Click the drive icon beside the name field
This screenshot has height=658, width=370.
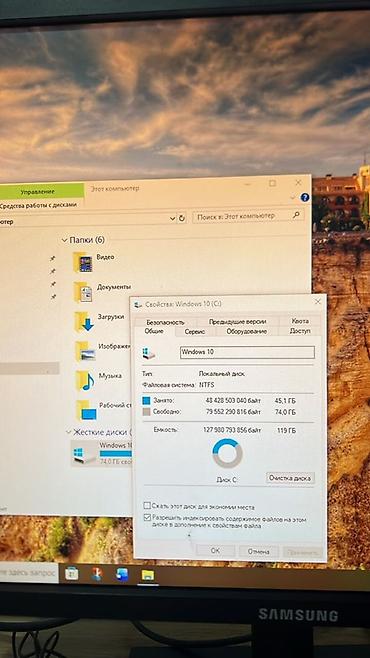(x=149, y=353)
